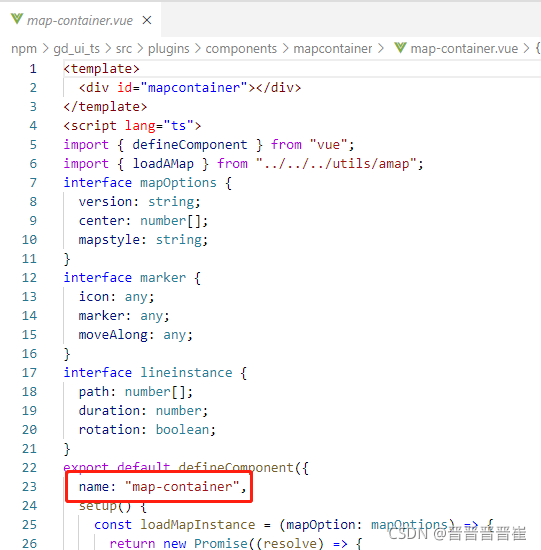Click the "mapcontainer" id string on line 2
The image size is (541, 550).
pos(194,88)
